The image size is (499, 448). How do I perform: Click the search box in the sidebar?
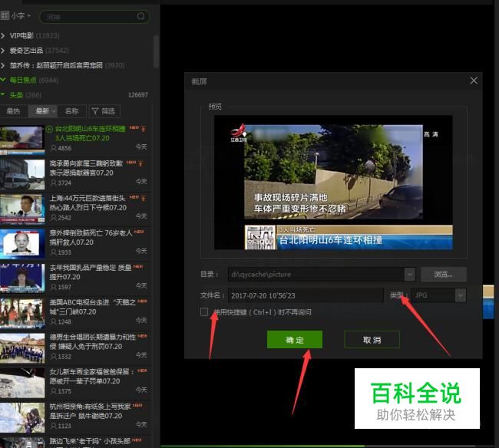(x=94, y=16)
